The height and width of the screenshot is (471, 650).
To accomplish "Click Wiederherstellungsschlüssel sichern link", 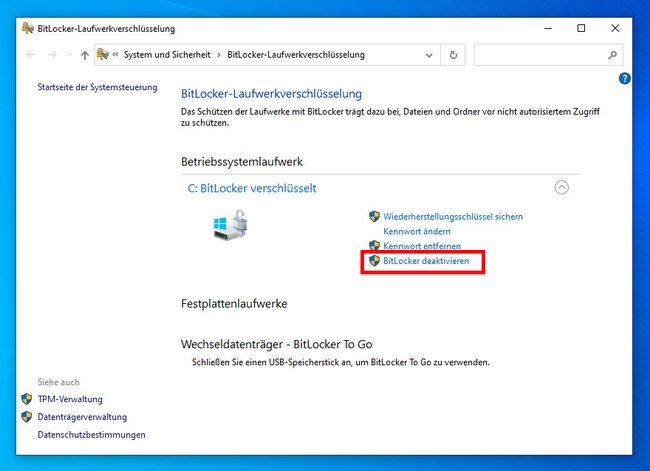I will pos(453,216).
